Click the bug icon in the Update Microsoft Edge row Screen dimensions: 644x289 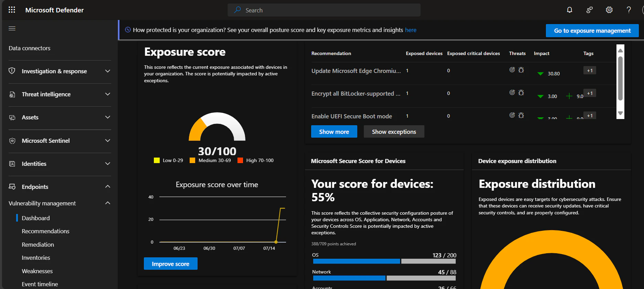coord(521,70)
